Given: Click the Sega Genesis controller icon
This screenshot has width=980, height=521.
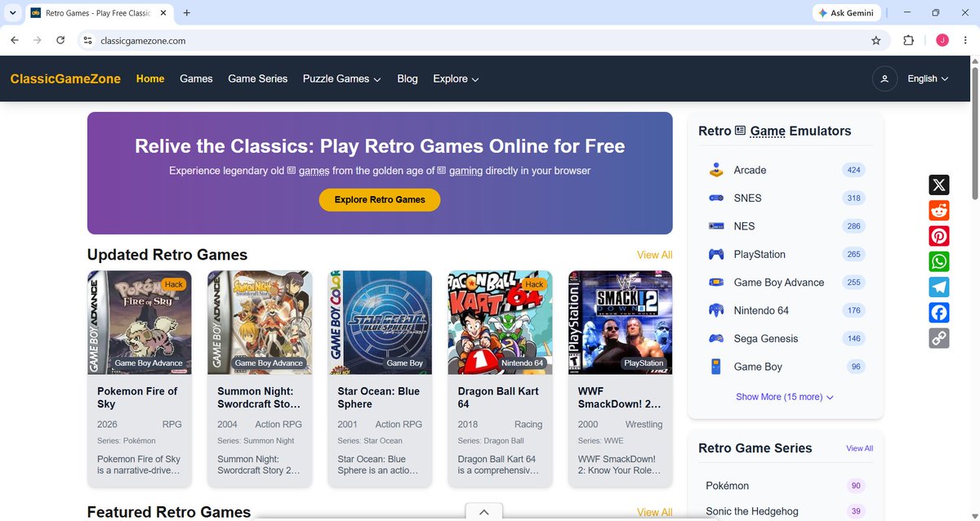Looking at the screenshot, I should [715, 338].
